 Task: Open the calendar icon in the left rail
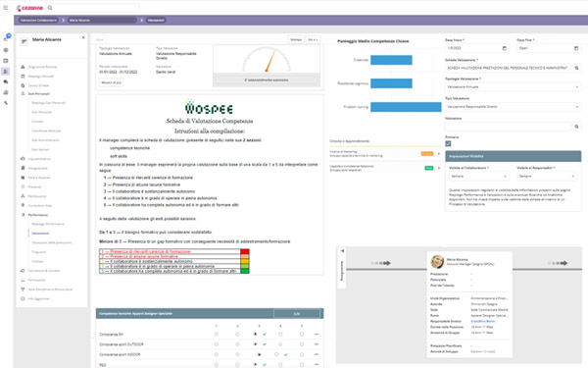6,61
